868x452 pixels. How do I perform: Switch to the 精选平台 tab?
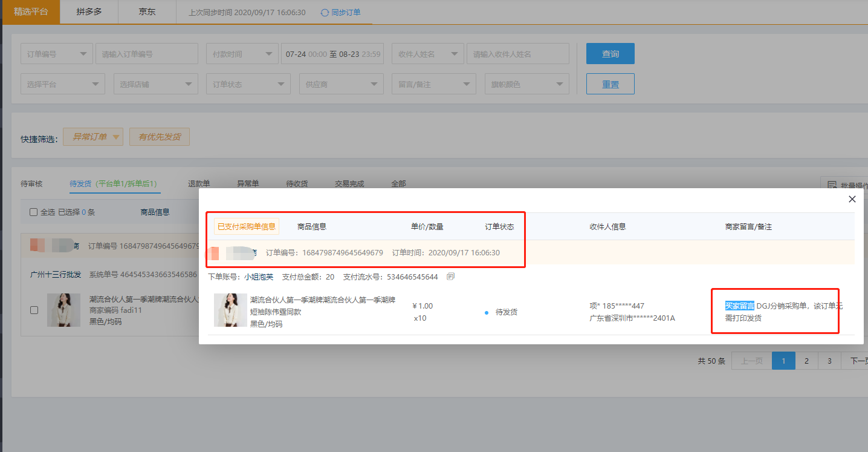(x=31, y=12)
